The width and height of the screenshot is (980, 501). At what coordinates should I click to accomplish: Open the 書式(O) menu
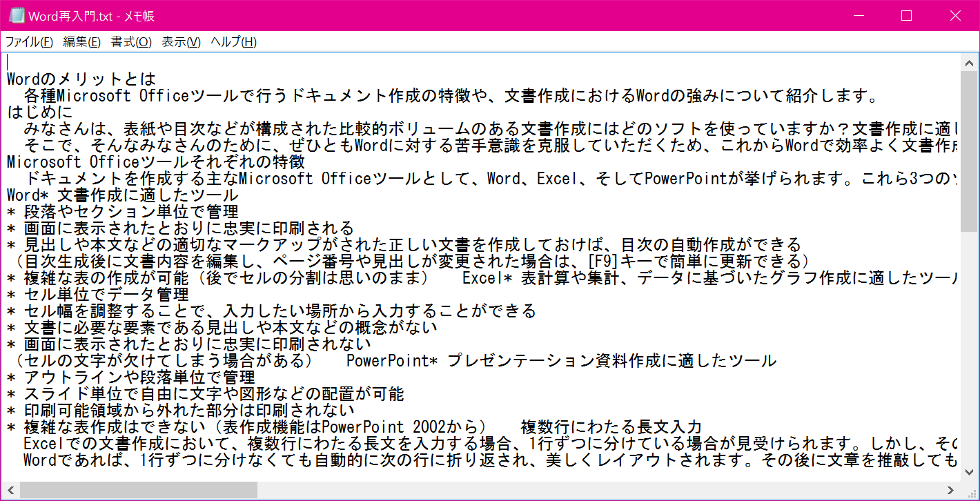pos(131,42)
